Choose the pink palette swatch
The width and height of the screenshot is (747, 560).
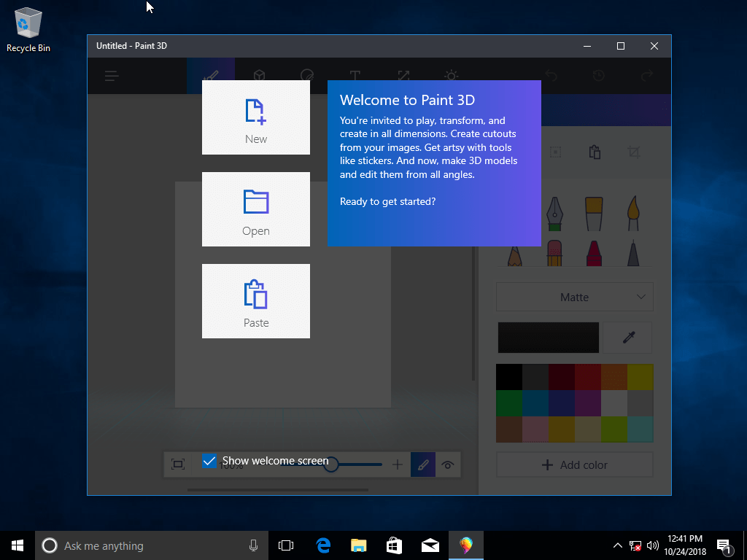pos(535,429)
